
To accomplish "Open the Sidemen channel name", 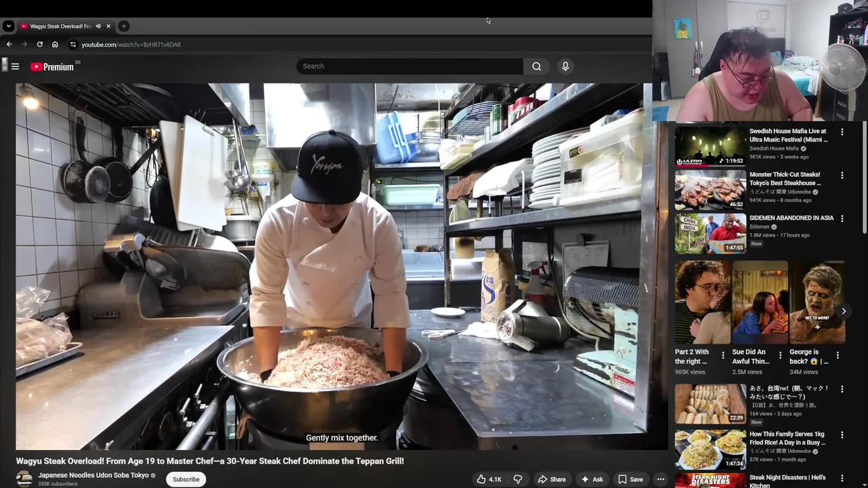I will pyautogui.click(x=759, y=227).
